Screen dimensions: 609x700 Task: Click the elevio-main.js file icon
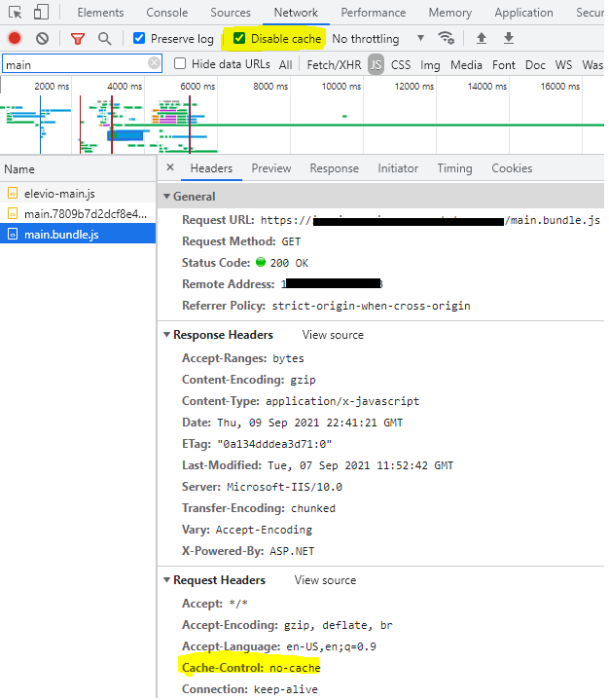point(13,194)
